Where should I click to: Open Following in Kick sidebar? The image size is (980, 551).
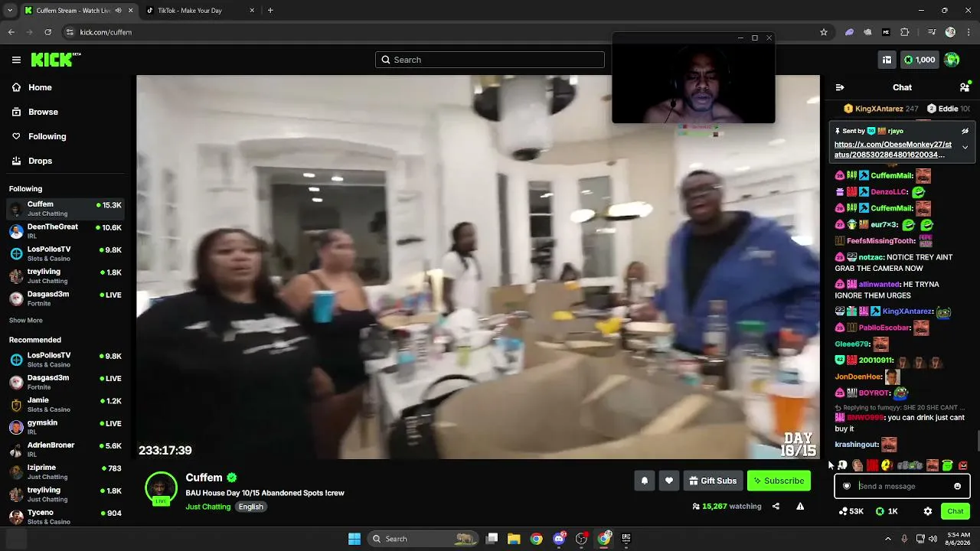click(x=65, y=136)
